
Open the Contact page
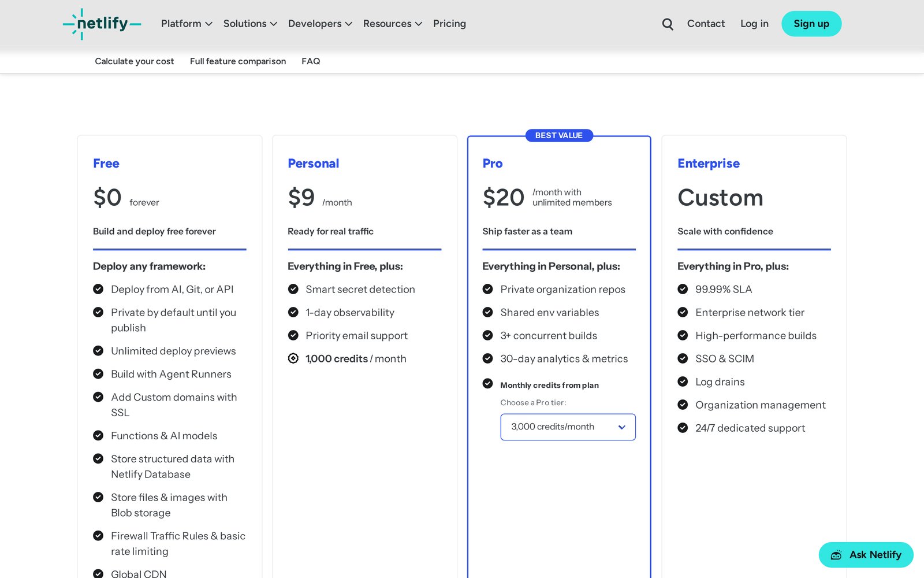click(x=706, y=24)
